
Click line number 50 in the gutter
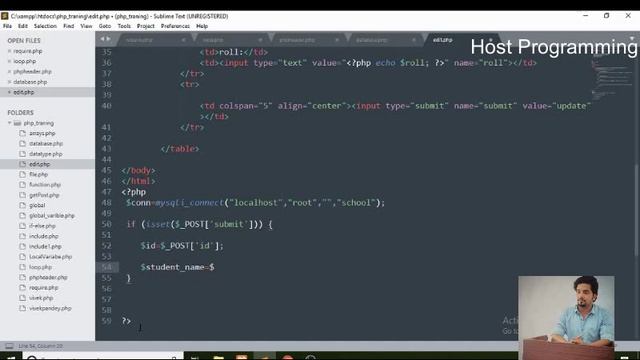[x=107, y=224]
